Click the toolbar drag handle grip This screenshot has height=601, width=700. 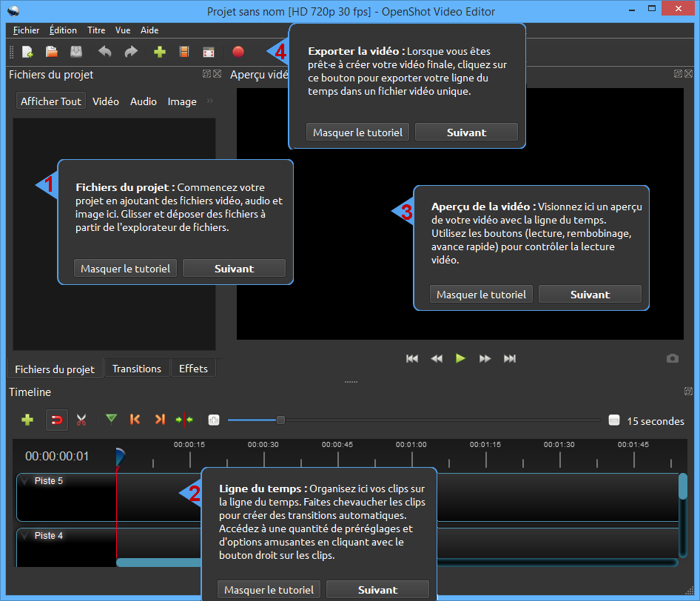coord(12,52)
